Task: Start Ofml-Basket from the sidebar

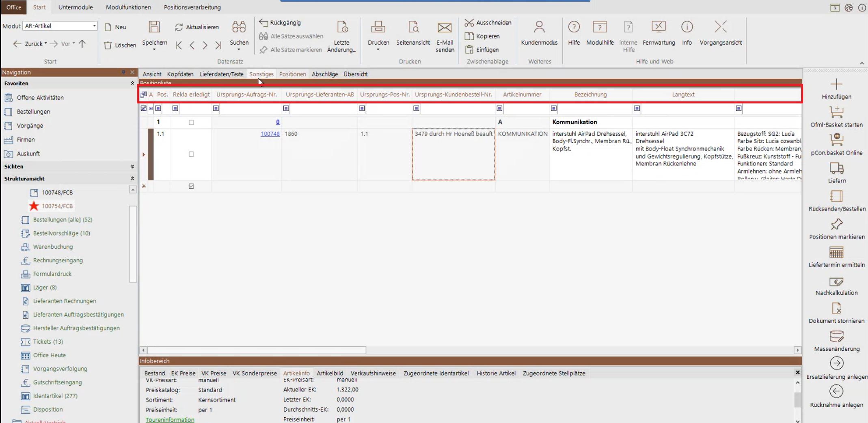Action: click(836, 112)
